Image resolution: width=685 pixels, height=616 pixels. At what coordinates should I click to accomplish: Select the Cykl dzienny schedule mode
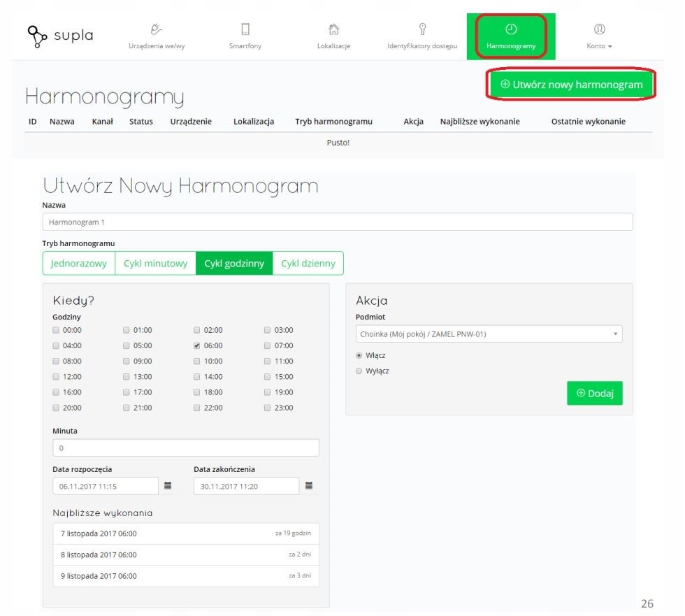coord(308,264)
